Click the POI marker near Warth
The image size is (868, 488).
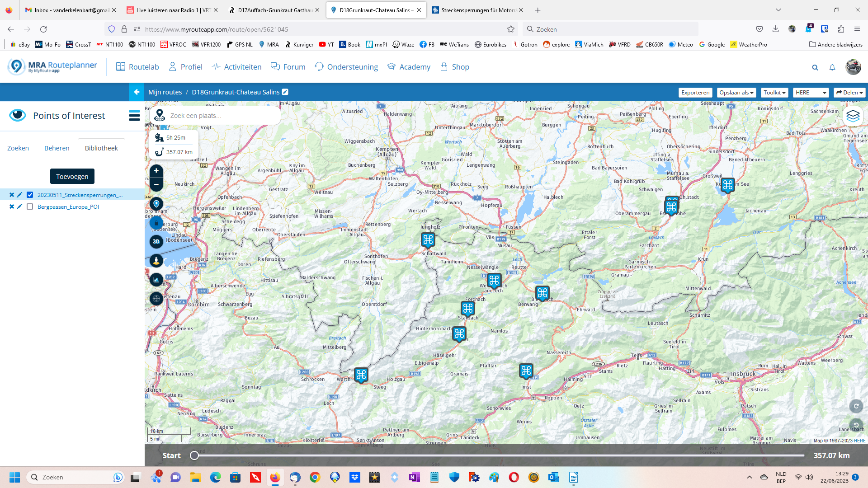point(361,375)
